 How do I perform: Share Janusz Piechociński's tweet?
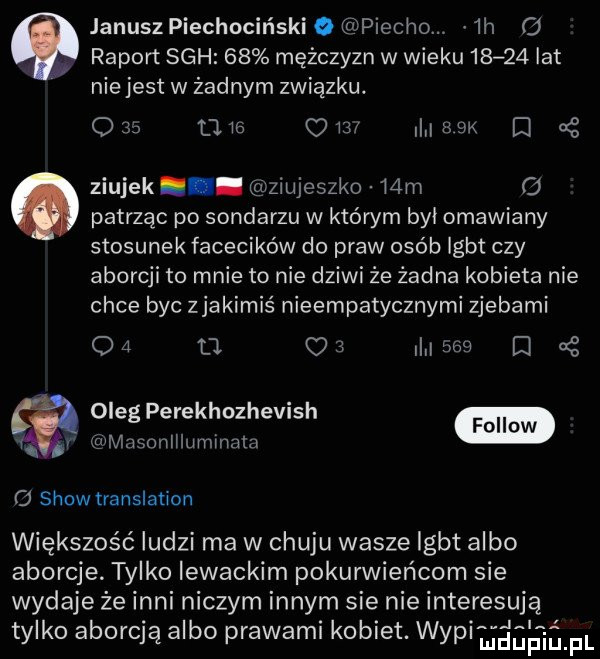pos(569,127)
